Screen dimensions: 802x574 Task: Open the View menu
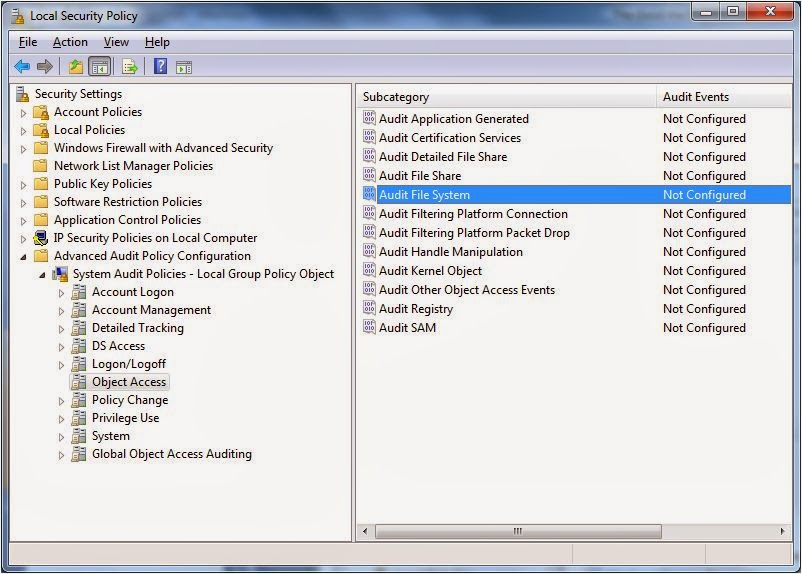(x=116, y=42)
